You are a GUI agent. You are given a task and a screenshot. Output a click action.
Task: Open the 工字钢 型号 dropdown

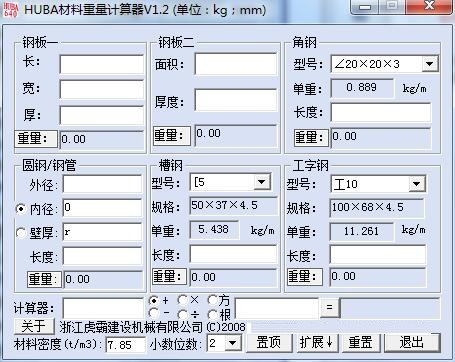[x=416, y=184]
